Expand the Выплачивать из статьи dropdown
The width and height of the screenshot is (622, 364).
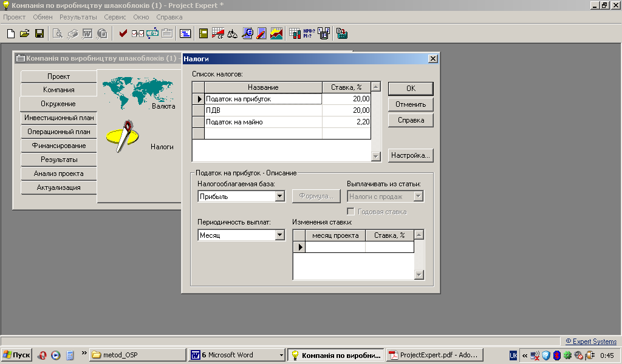pyautogui.click(x=419, y=196)
